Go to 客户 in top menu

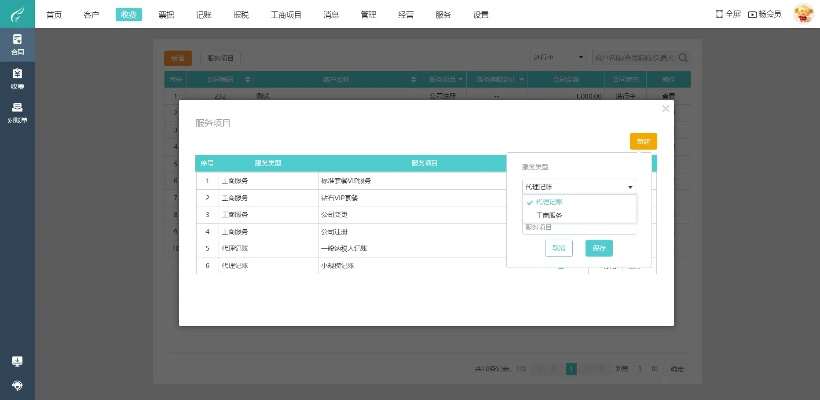pos(91,15)
